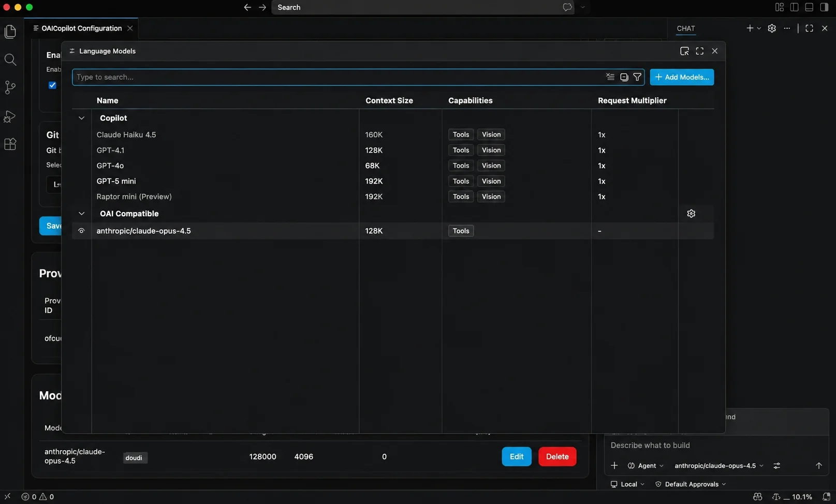
Task: Customize layout icon in title bar
Action: pyautogui.click(x=780, y=7)
